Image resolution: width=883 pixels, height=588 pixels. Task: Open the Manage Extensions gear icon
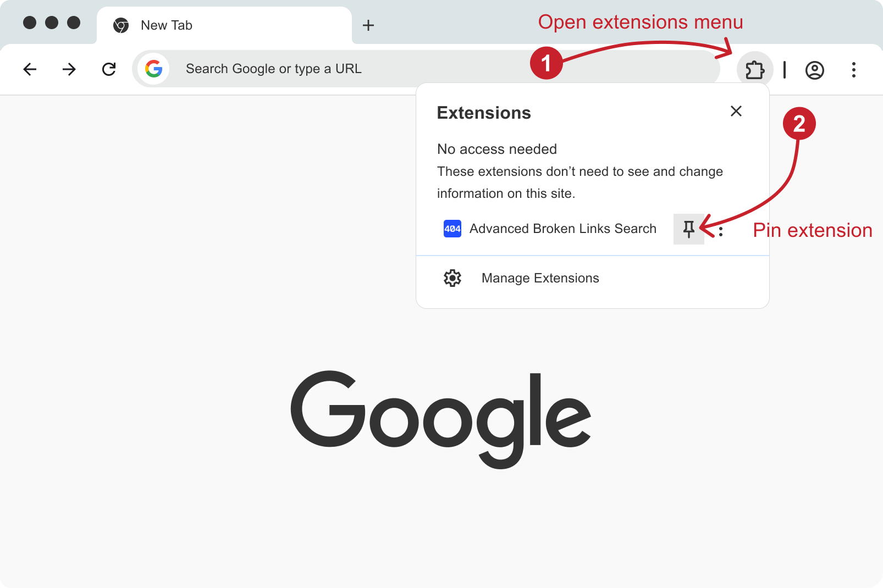[452, 278]
